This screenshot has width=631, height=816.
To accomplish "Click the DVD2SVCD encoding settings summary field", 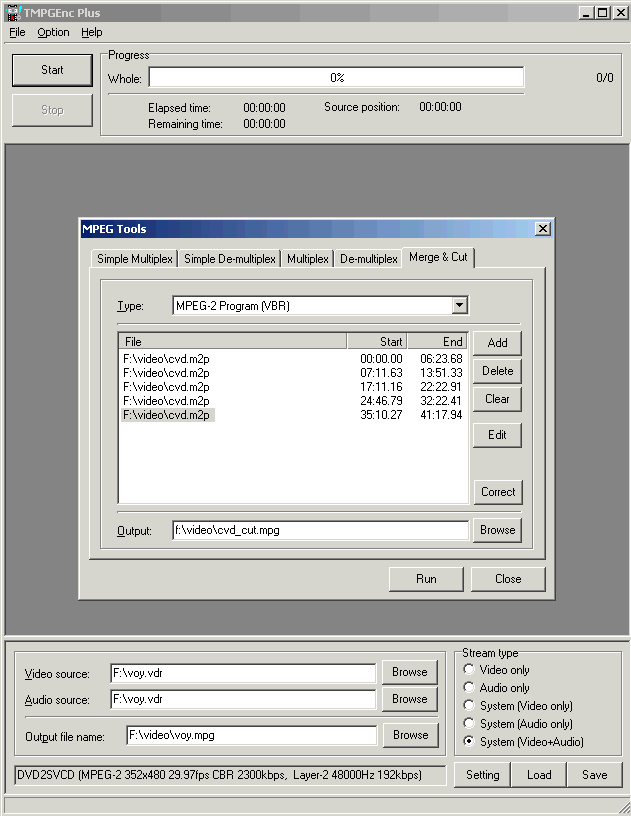I will coord(230,775).
